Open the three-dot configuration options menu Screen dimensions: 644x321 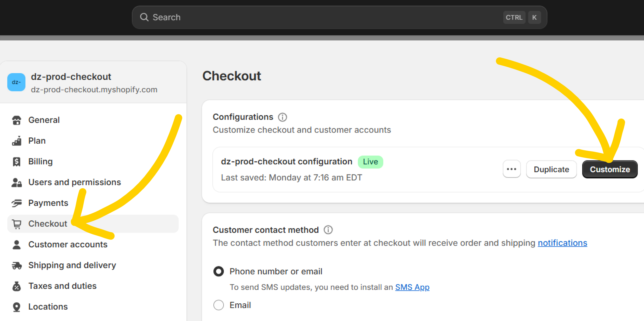point(512,169)
